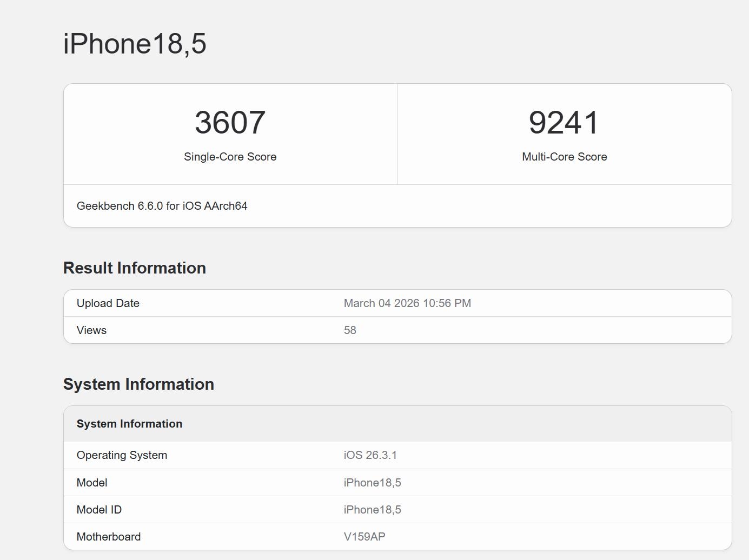This screenshot has height=560, width=749.
Task: Click the Views row
Action: tap(216, 330)
